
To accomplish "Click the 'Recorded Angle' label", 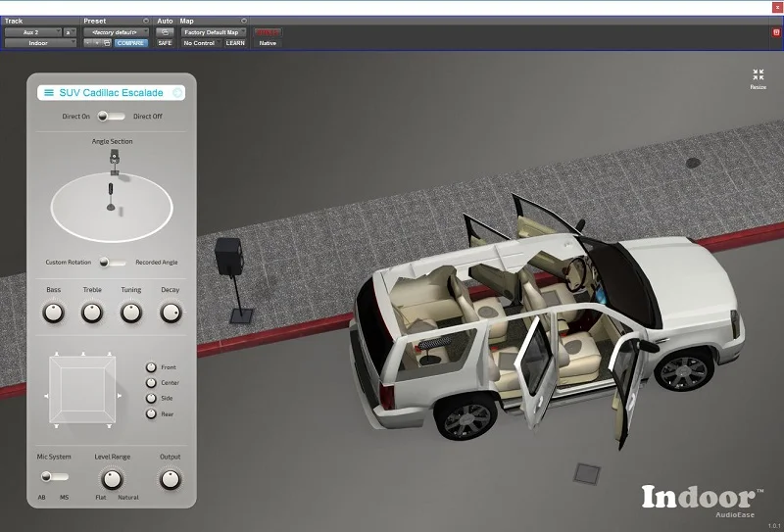I will [157, 262].
